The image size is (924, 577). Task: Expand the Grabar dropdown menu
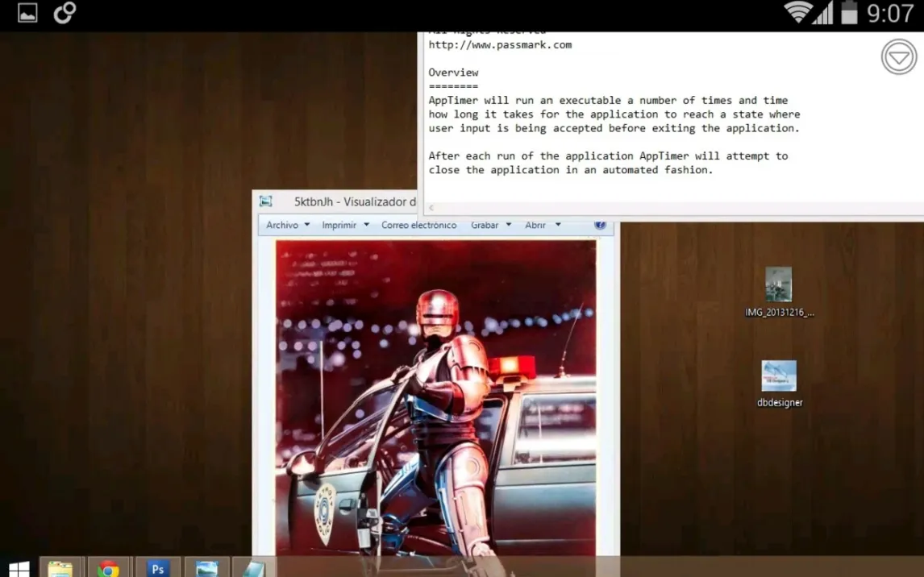491,225
